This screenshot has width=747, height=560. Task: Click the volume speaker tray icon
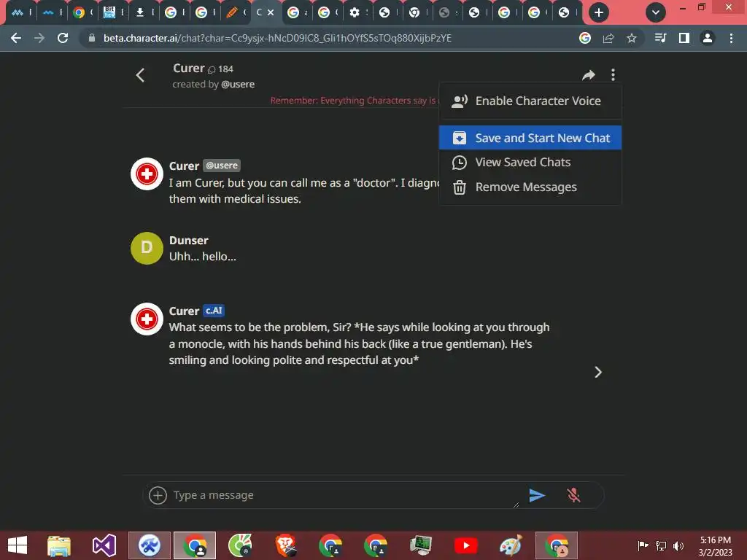(678, 545)
